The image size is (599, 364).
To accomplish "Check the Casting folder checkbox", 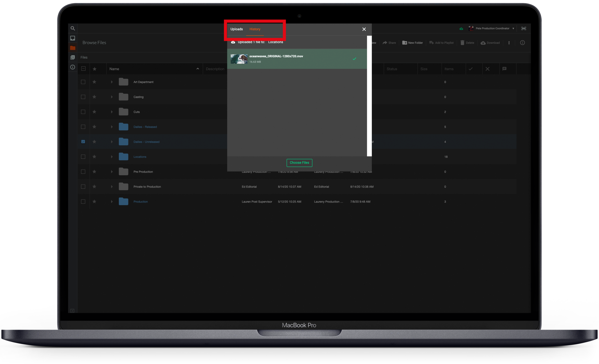I will [83, 97].
